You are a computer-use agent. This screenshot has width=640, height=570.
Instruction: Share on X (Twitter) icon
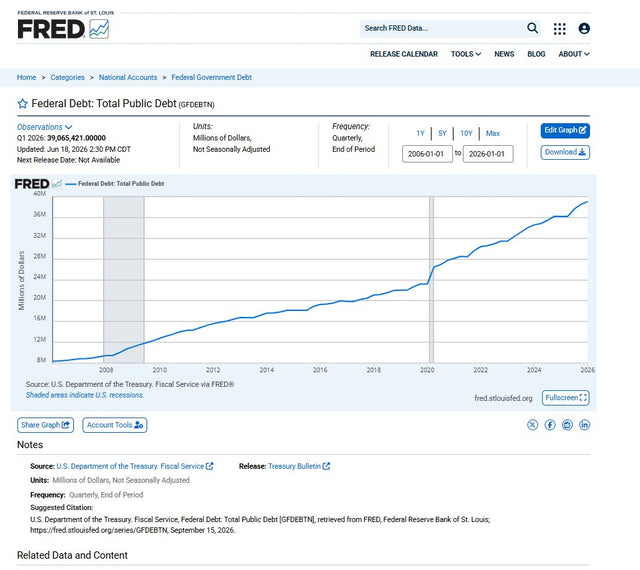coord(532,425)
